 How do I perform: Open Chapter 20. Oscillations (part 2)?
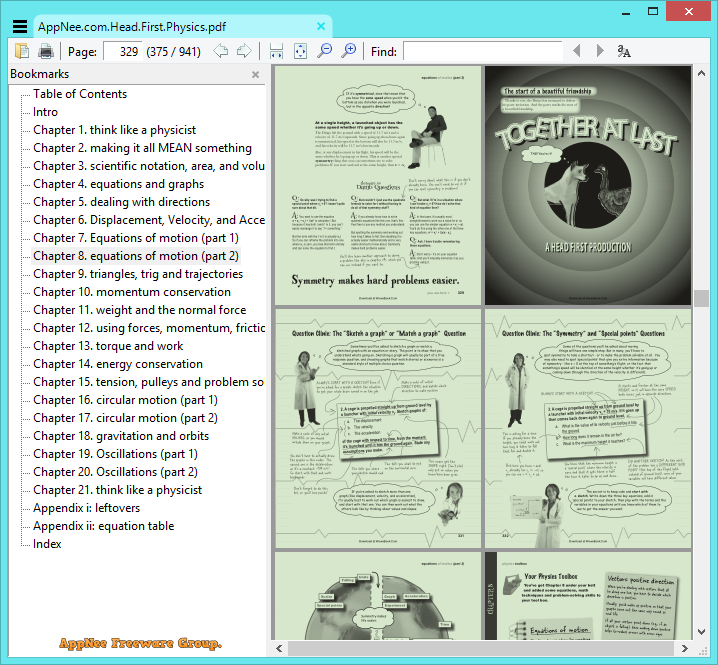tap(115, 472)
